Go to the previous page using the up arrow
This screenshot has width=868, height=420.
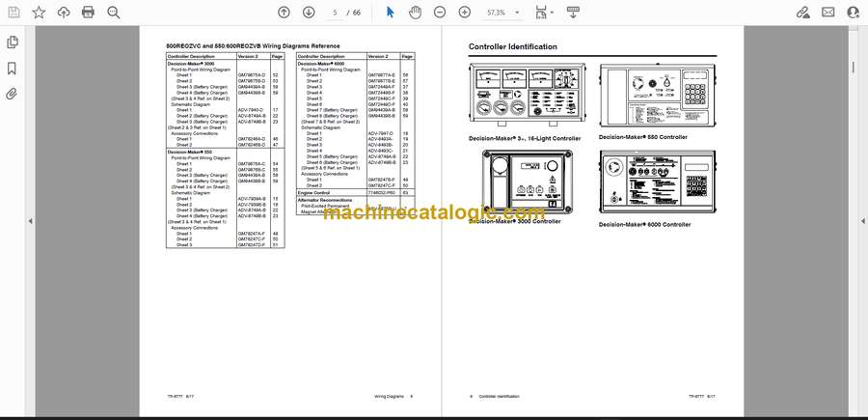click(284, 13)
